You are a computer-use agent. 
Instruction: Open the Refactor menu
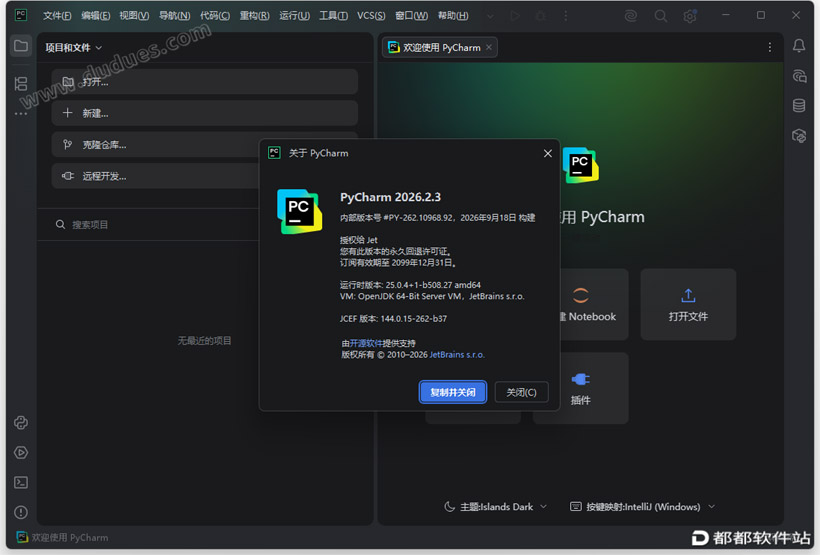(x=255, y=16)
